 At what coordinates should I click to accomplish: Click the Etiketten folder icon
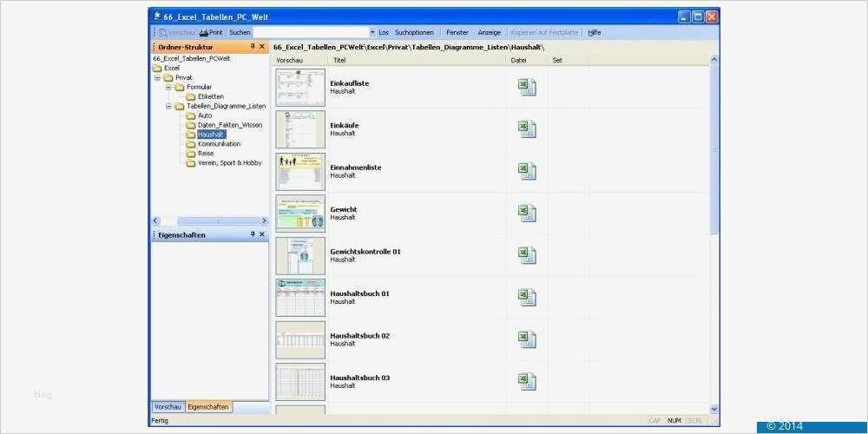coord(190,96)
